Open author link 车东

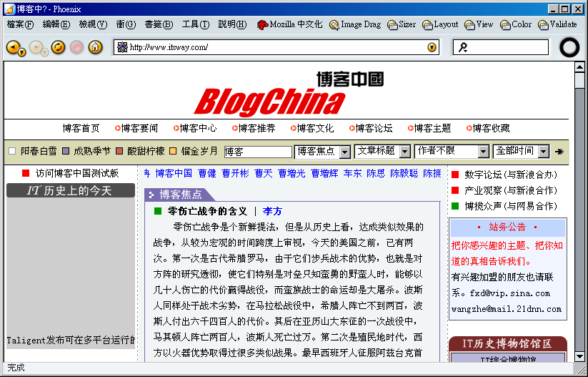click(353, 174)
